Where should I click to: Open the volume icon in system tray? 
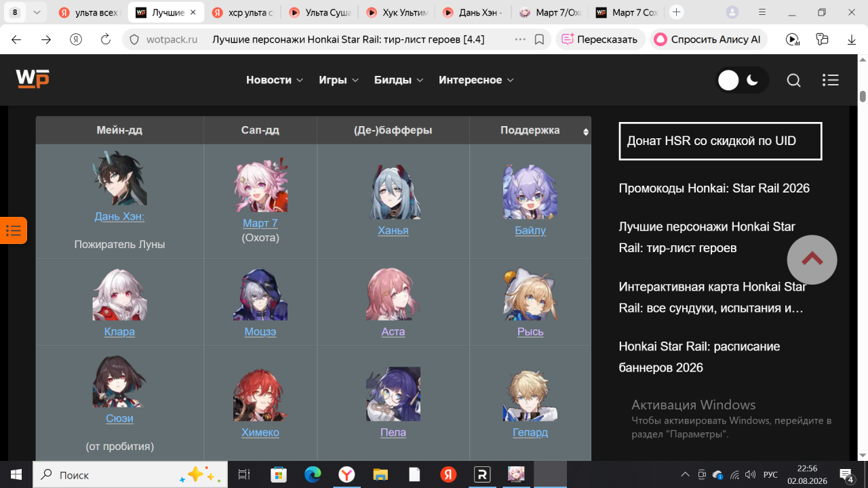pyautogui.click(x=750, y=474)
